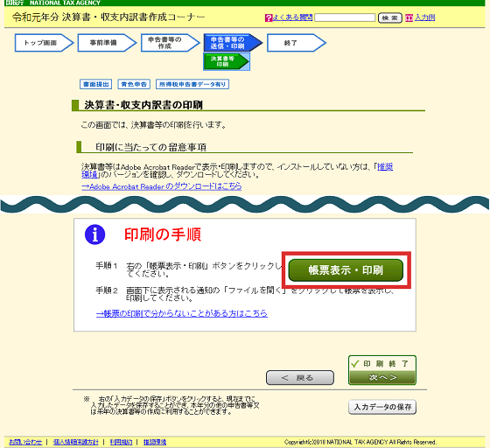Image resolution: width=490 pixels, height=448 pixels.
Task: Click into the search text field
Action: (x=345, y=17)
